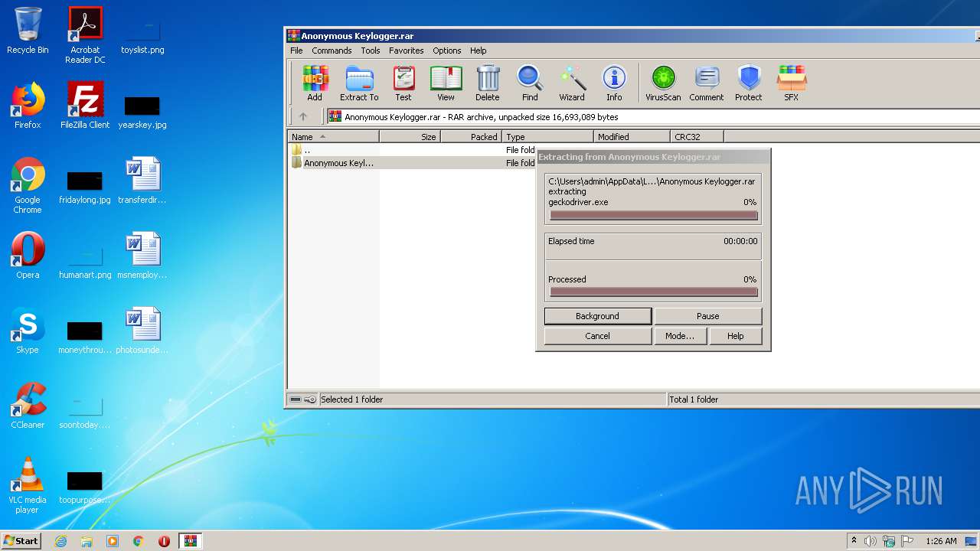Sort by Packed column header

point(471,137)
